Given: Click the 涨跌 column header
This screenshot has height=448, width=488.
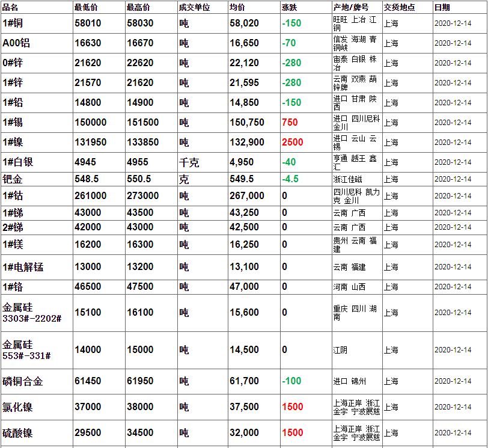Looking at the screenshot, I should tap(289, 7).
